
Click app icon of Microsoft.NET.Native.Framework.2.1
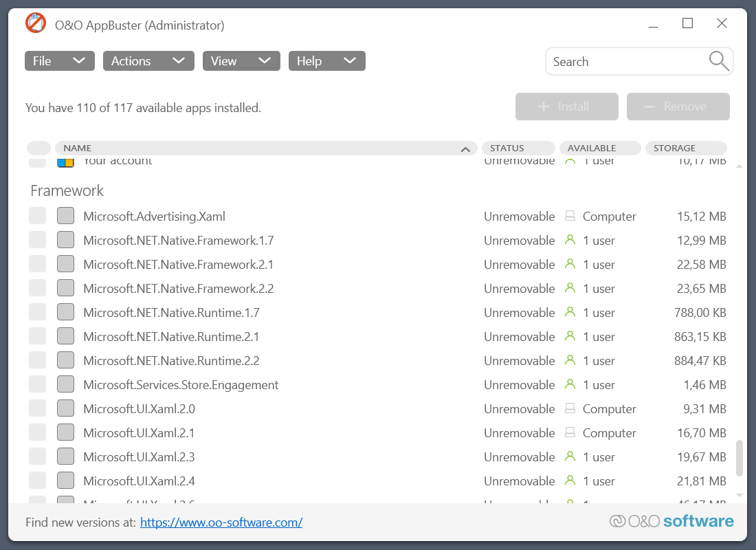click(65, 264)
